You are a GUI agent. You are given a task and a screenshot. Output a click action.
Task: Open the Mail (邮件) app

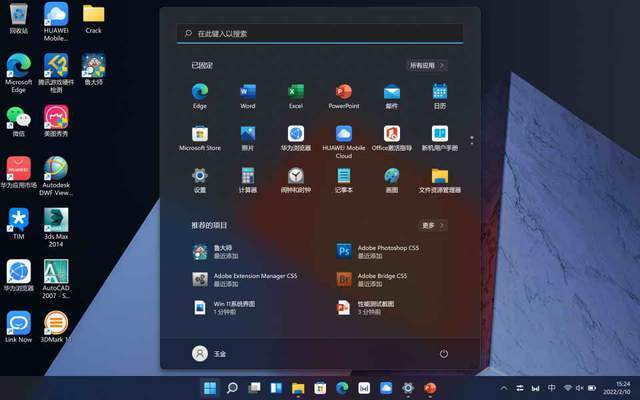point(392,96)
